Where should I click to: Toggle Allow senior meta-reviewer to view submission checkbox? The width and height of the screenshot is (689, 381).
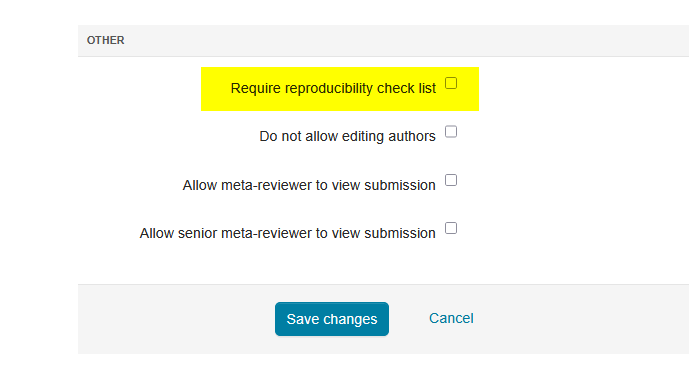pos(451,228)
